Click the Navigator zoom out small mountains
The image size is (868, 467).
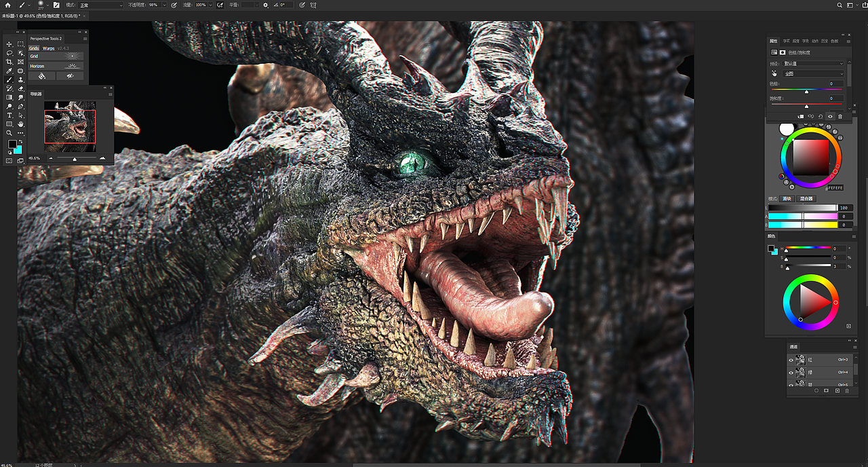[x=52, y=158]
